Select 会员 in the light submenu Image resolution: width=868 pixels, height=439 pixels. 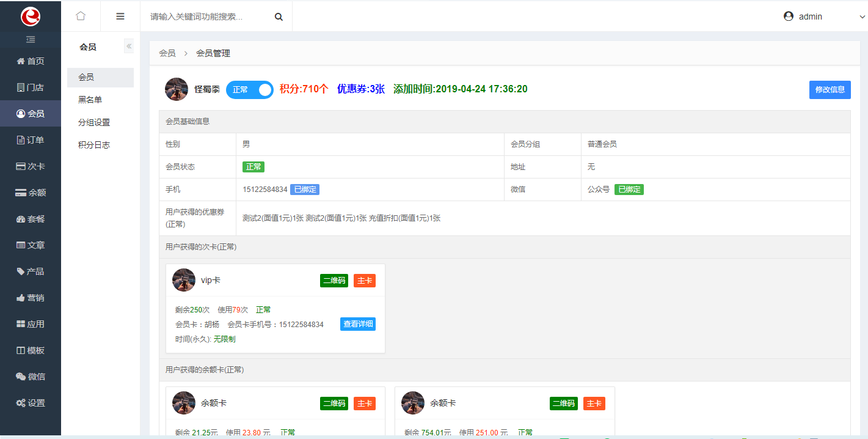point(100,78)
